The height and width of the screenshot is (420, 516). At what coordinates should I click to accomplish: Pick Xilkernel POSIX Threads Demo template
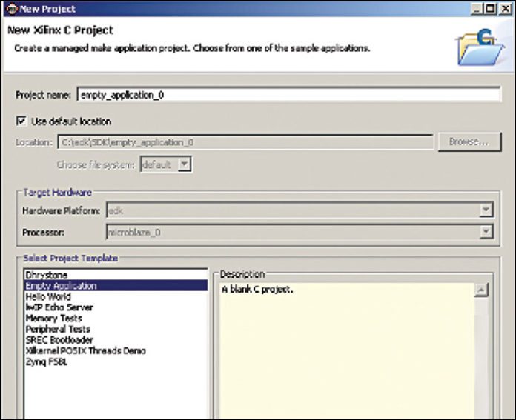coord(85,350)
